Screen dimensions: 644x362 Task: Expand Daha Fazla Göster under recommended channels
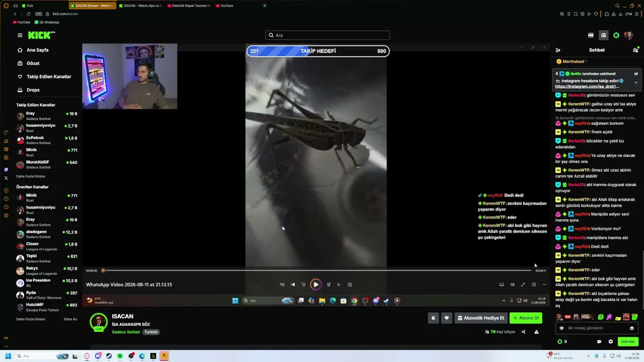click(31, 319)
